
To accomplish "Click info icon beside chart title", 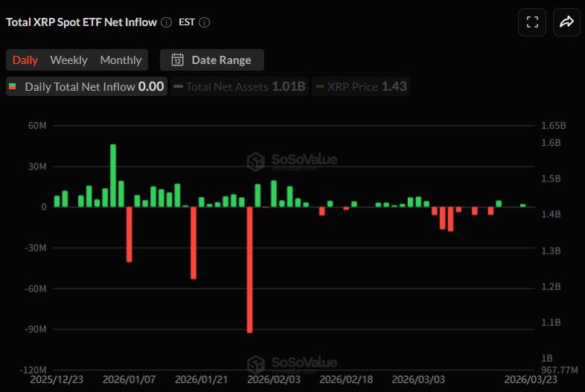I will [x=166, y=22].
